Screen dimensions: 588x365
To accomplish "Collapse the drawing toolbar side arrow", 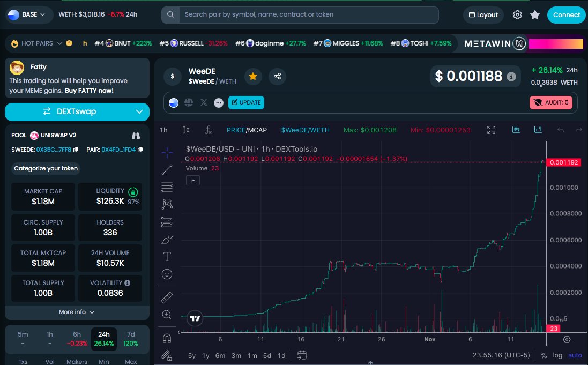I will (179, 332).
